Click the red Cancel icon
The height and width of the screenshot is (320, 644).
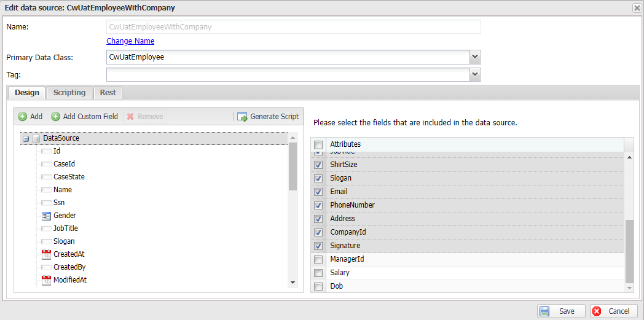click(597, 311)
